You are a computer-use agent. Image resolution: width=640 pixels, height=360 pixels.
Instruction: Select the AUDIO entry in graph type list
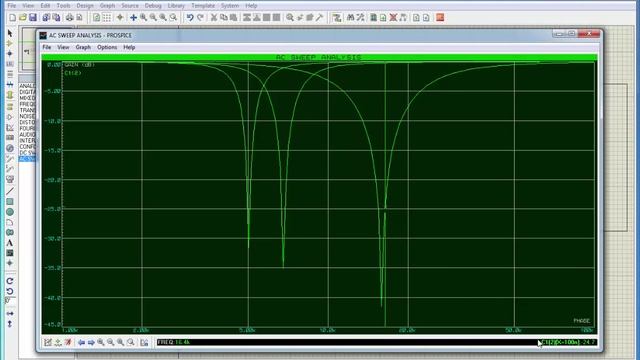click(27, 135)
